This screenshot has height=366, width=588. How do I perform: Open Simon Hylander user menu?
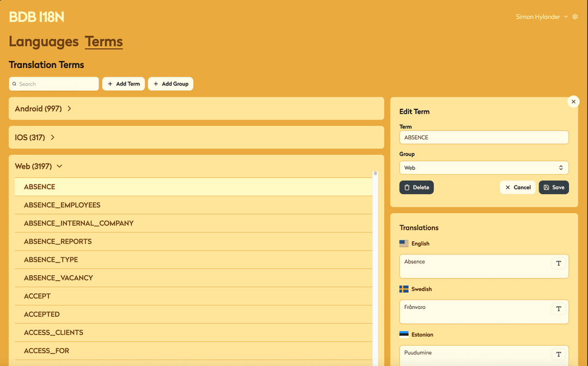(541, 17)
